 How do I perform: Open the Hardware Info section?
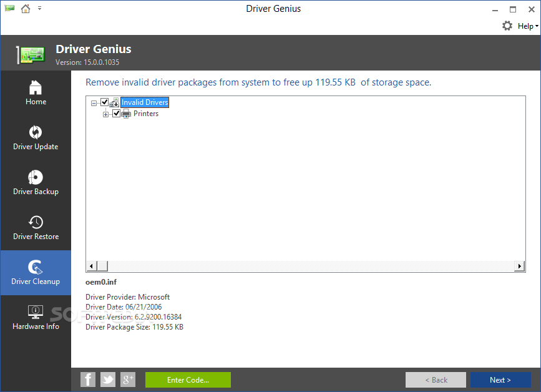[x=36, y=318]
